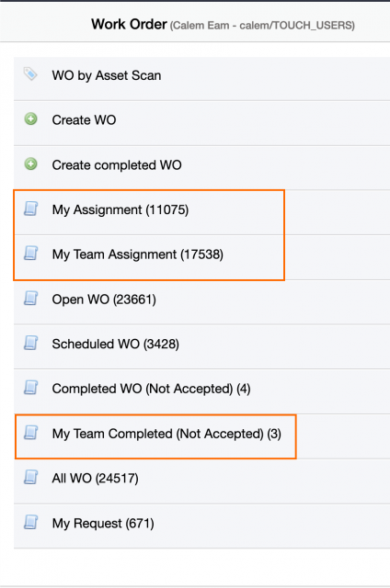The width and height of the screenshot is (390, 588).
Task: Open My Team Completed (Not Accepted) (3)
Action: click(x=202, y=436)
